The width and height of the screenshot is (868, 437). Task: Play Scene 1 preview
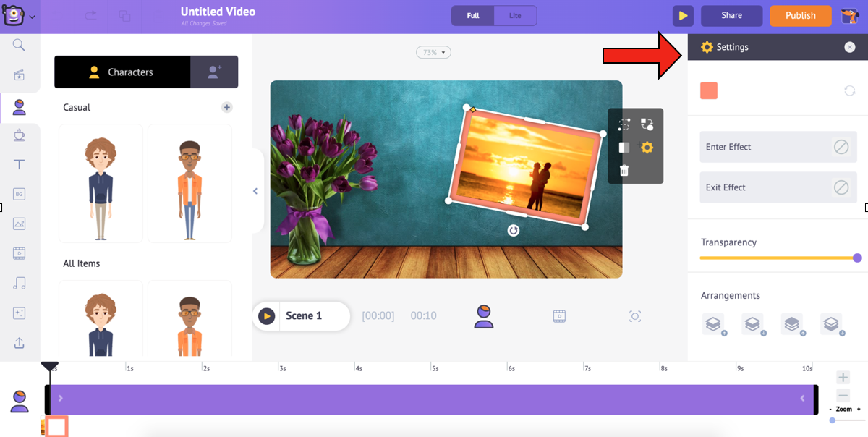[x=267, y=316]
